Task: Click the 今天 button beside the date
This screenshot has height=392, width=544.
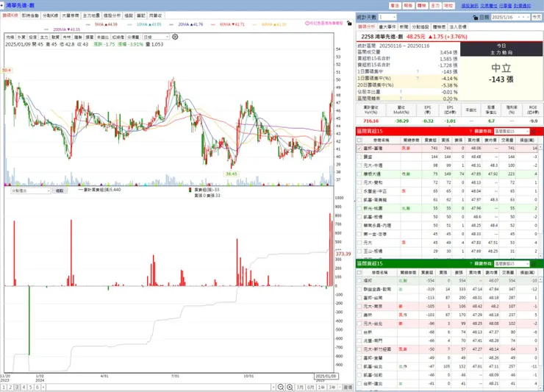Action: pyautogui.click(x=537, y=17)
